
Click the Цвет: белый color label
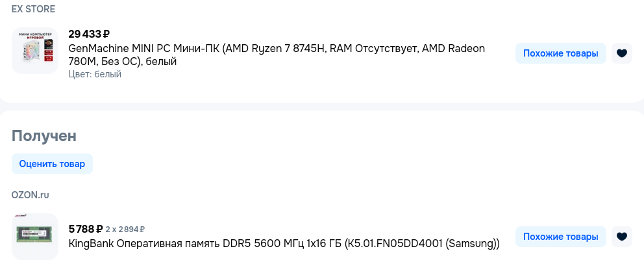(x=95, y=74)
